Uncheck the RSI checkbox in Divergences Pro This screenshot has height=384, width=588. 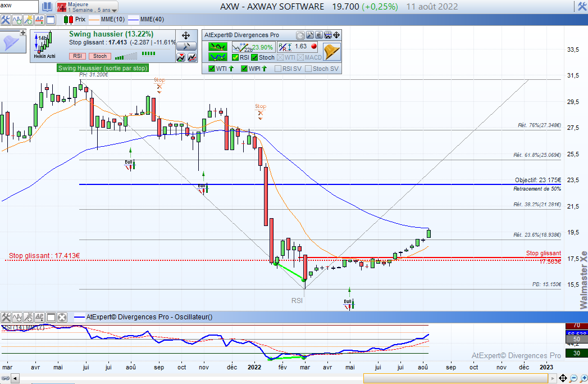coord(235,57)
